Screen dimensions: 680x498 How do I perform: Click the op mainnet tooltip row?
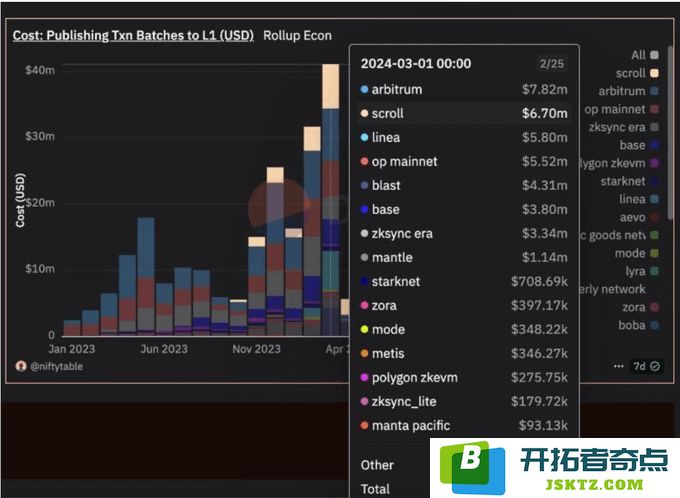(464, 161)
